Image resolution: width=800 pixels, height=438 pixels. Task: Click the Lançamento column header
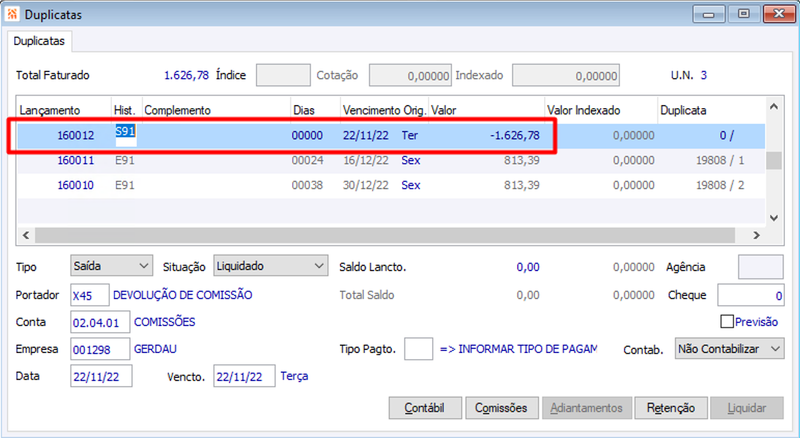click(64, 110)
